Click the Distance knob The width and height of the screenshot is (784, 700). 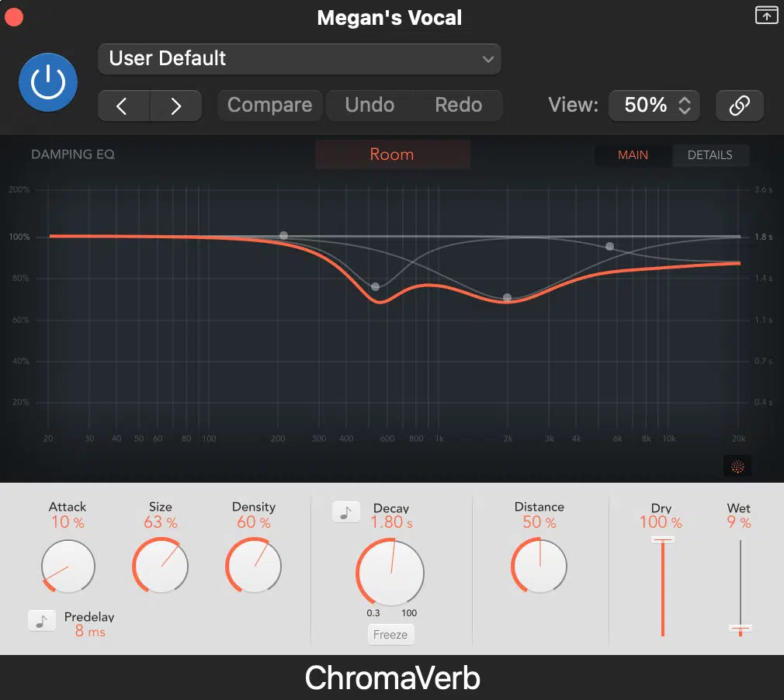coord(539,566)
